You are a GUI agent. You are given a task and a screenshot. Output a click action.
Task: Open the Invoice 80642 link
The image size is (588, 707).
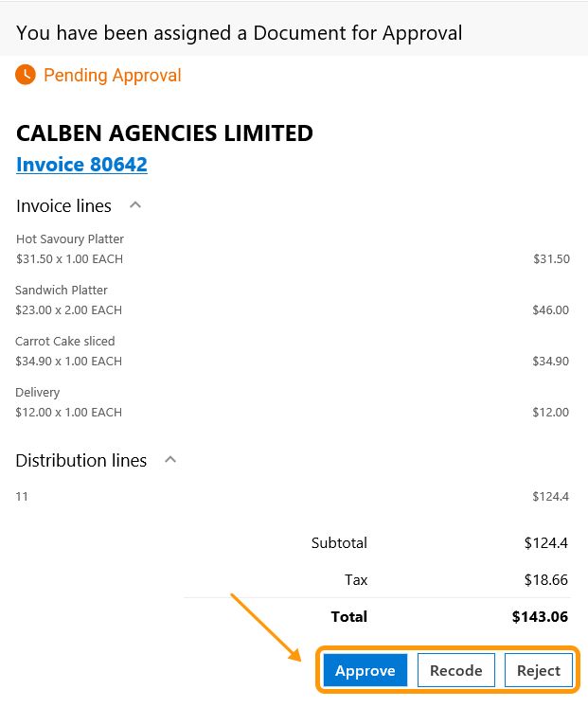point(81,165)
